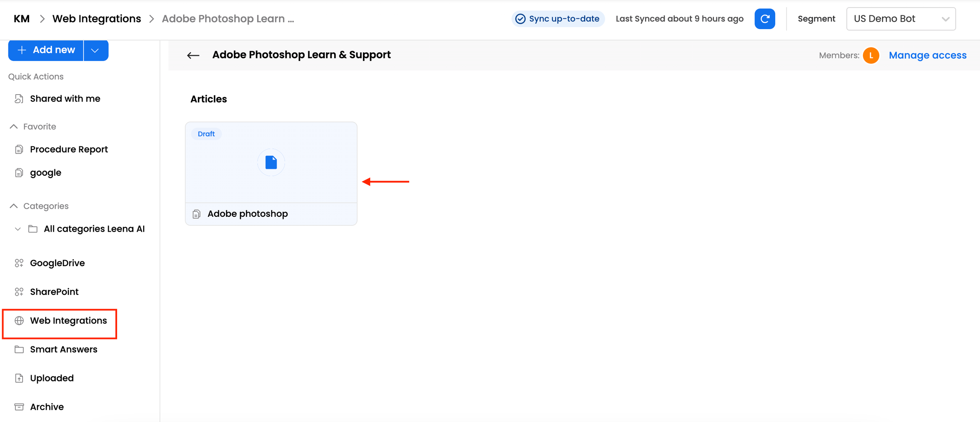Screen dimensions: 980x422
Task: Open Manage access link
Action: click(x=927, y=56)
